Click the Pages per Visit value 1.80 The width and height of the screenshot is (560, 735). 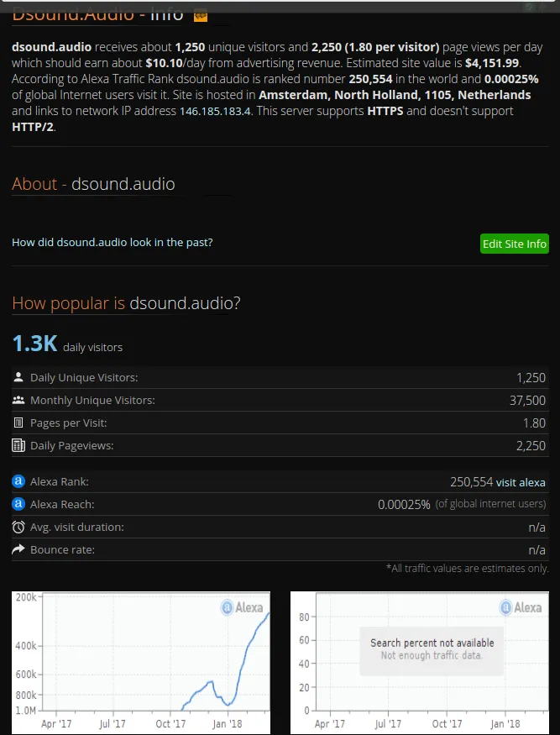tap(534, 423)
